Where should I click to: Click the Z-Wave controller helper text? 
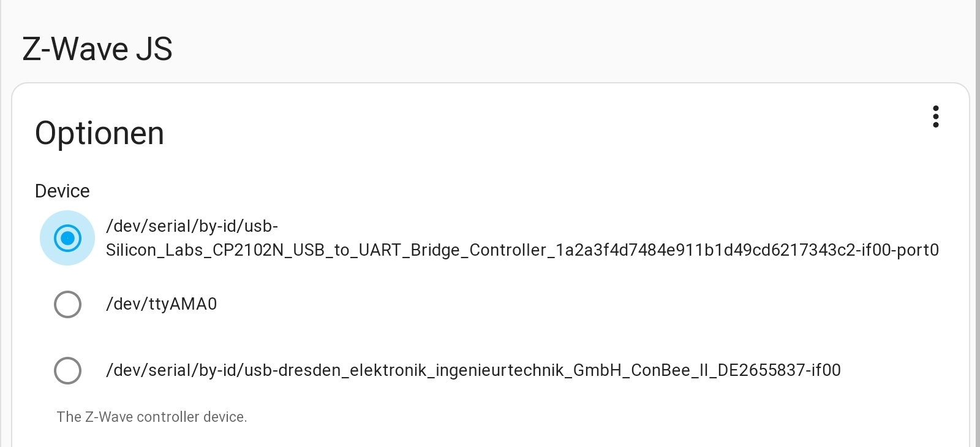(152, 417)
